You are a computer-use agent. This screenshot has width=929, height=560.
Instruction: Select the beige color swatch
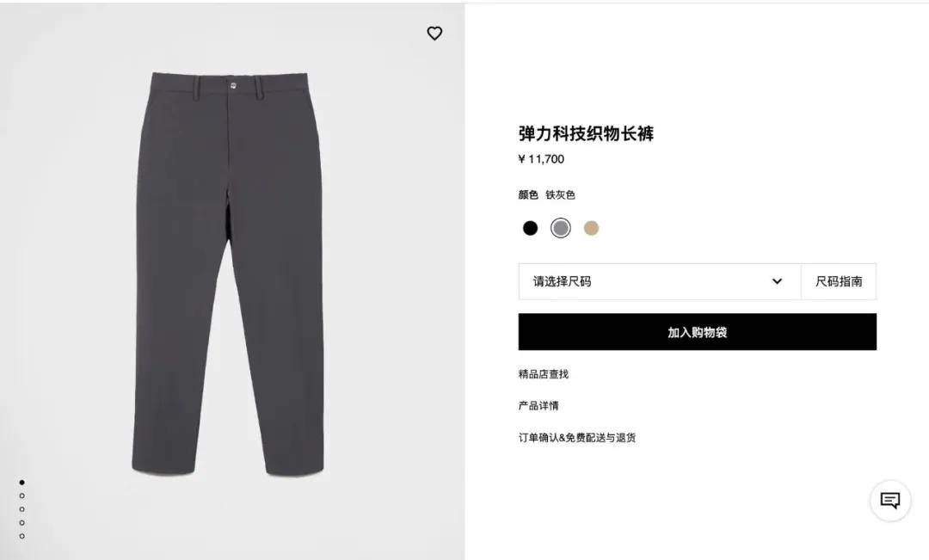(591, 228)
